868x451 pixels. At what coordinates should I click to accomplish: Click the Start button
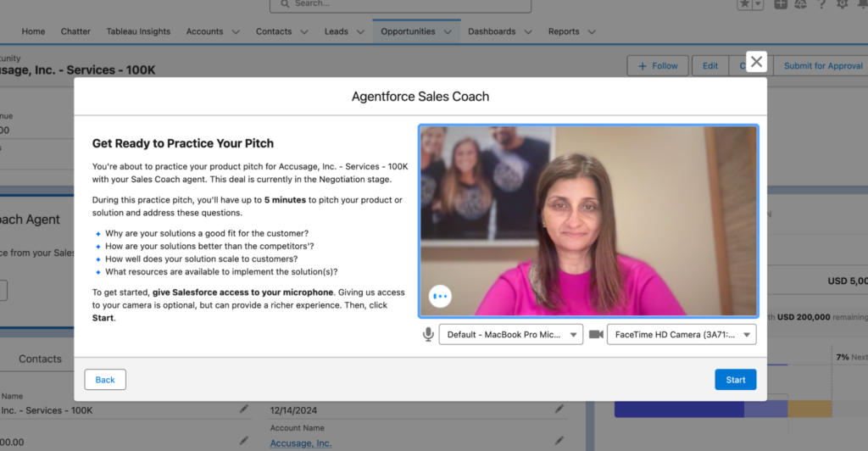[735, 380]
